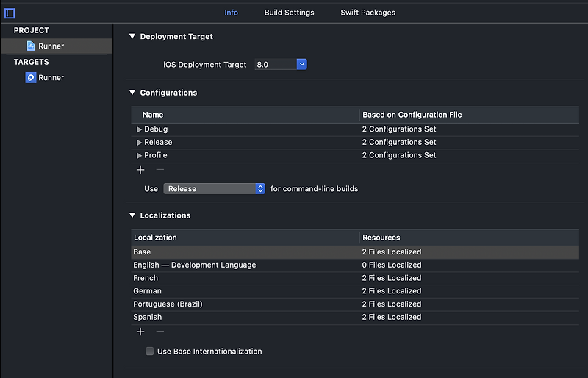Remove localization with minus icon

(159, 332)
